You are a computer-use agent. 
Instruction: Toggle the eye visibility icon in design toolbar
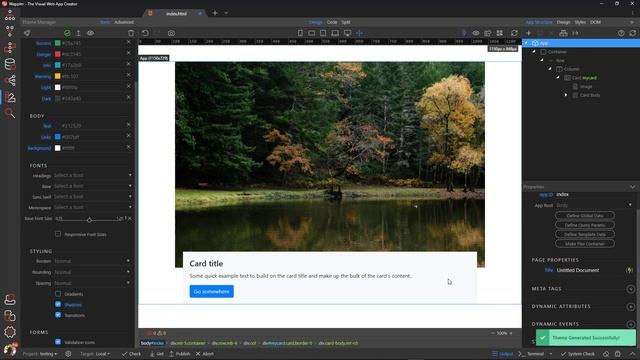coord(476,33)
